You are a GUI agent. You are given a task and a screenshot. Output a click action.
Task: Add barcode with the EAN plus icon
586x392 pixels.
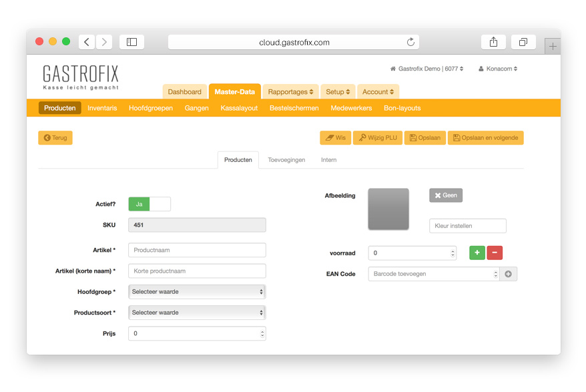(508, 274)
